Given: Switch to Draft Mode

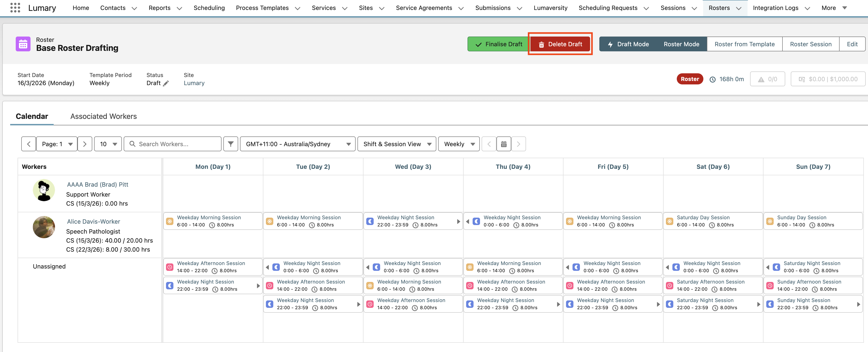Looking at the screenshot, I should 628,44.
